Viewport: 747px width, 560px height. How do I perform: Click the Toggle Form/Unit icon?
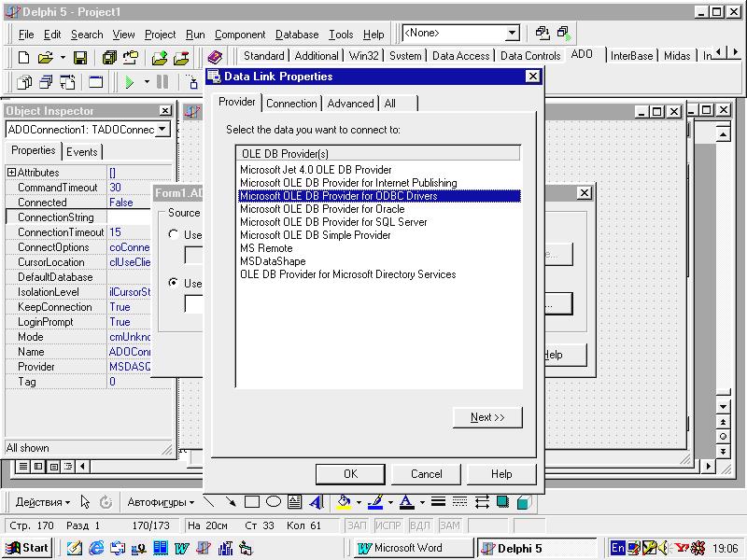tap(67, 82)
